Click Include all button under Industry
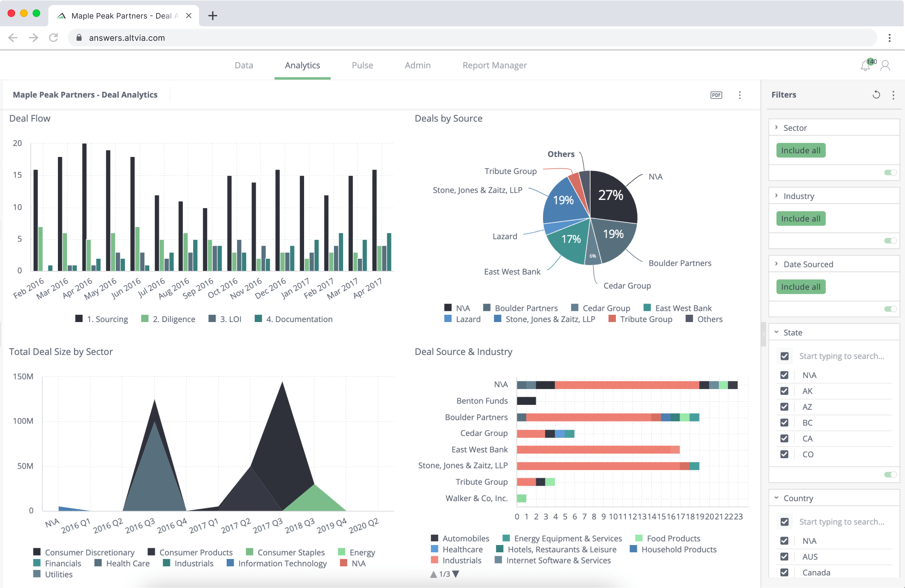 click(800, 218)
